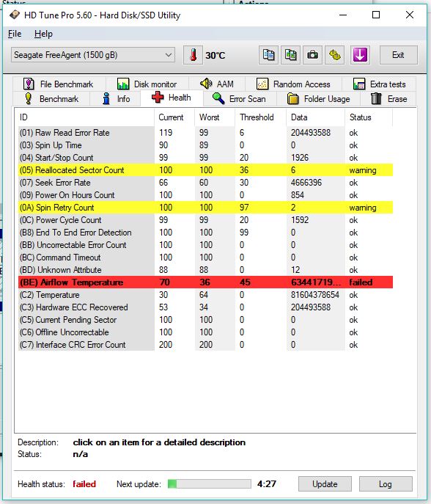Select the (04) Start/Stop Count row
The width and height of the screenshot is (431, 504).
click(x=205, y=158)
